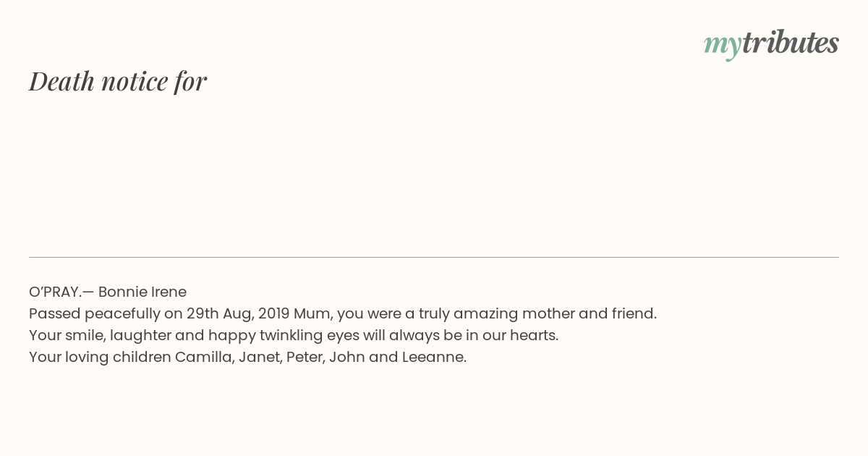The width and height of the screenshot is (868, 456).
Task: Click the "Death notice for" heading
Action: point(118,81)
